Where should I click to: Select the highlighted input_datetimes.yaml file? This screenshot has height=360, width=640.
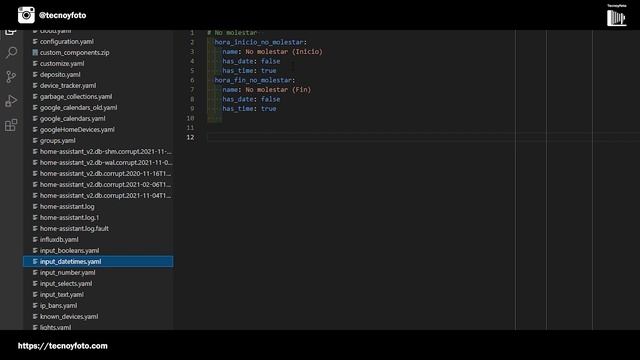pos(98,262)
